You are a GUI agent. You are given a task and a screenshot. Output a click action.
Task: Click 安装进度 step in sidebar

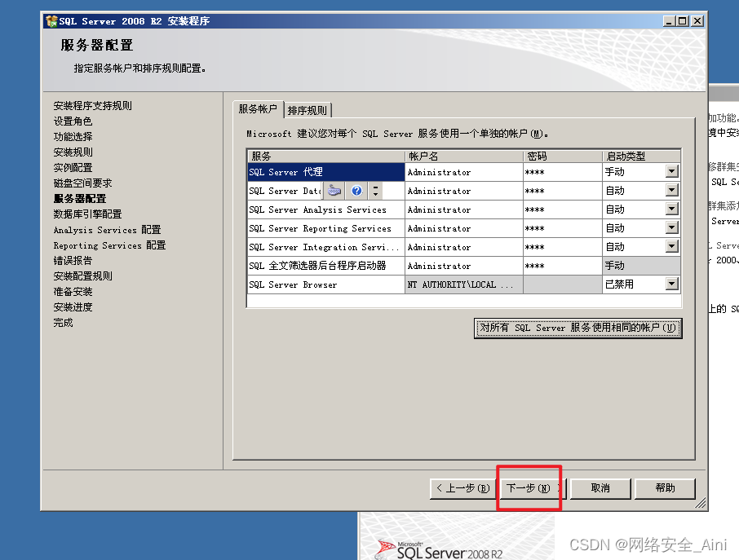click(x=73, y=307)
